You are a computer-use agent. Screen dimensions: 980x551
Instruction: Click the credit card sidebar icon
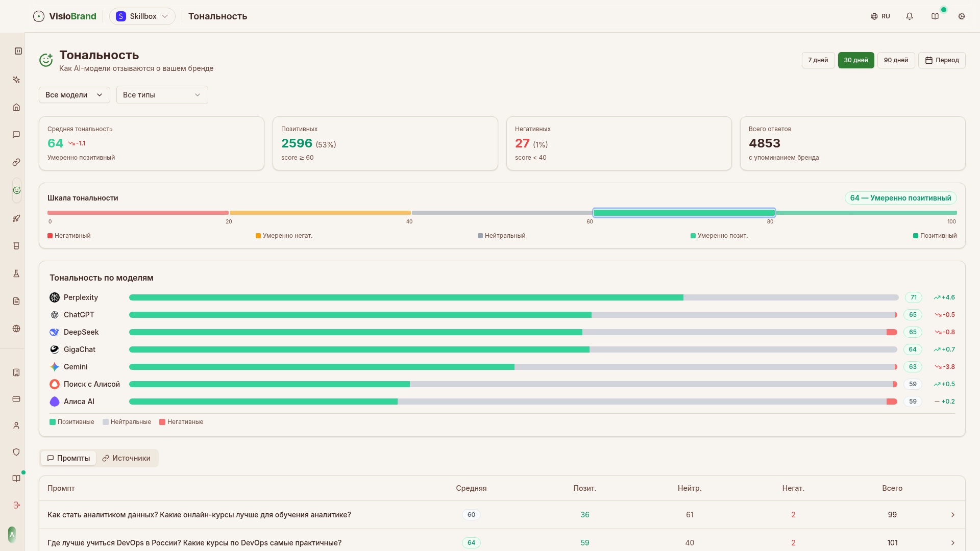(x=16, y=399)
